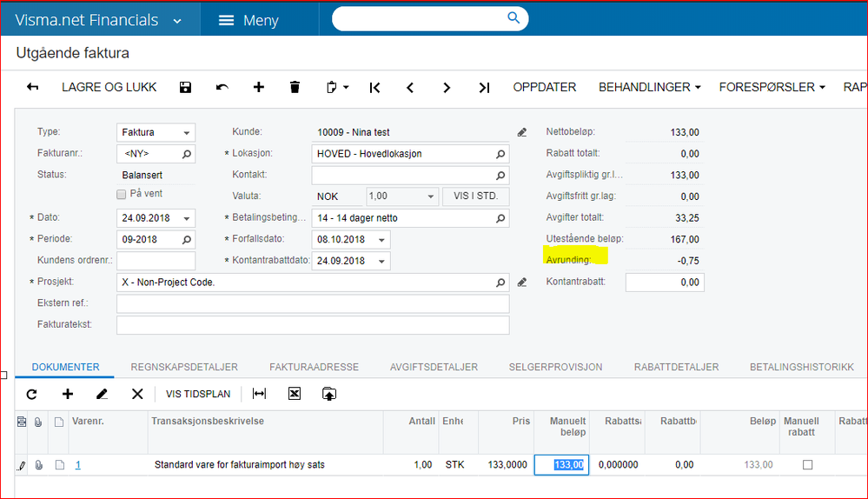
Task: Delete selected line with X icon
Action: click(x=137, y=394)
